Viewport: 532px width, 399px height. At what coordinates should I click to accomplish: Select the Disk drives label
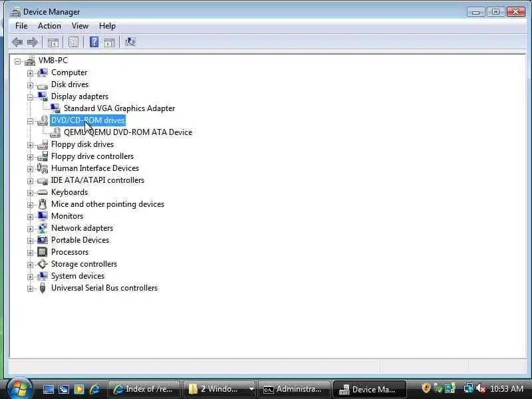70,84
